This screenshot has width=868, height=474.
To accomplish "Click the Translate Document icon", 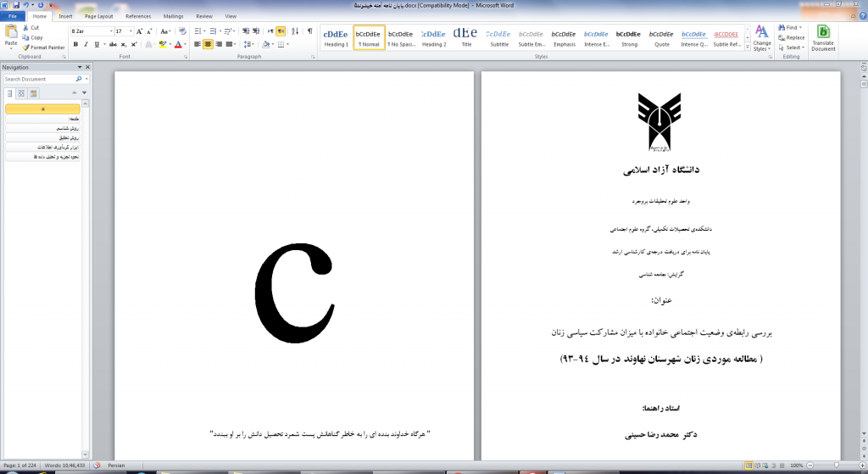I will (x=822, y=36).
